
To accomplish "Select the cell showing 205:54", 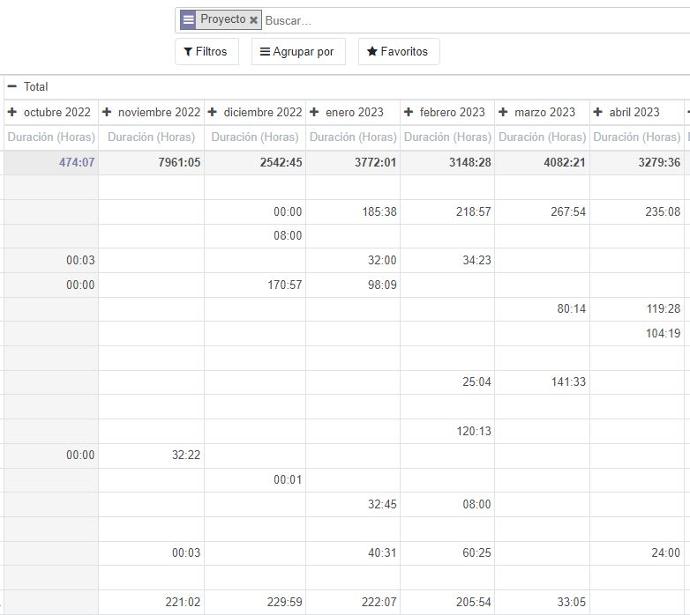I will [x=448, y=602].
